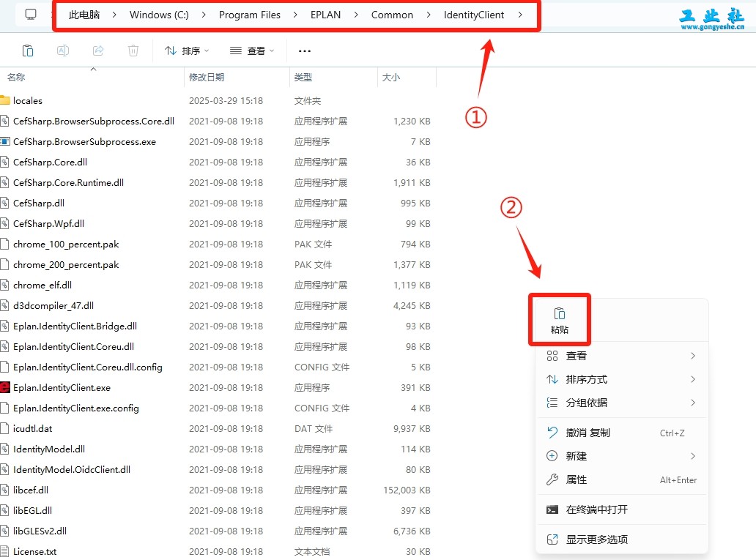Click the 152,003 KB size value
The height and width of the screenshot is (560, 756).
tap(407, 490)
